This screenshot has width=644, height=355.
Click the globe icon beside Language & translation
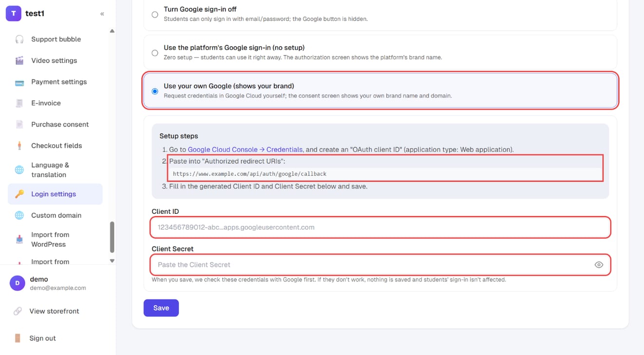[x=19, y=170]
